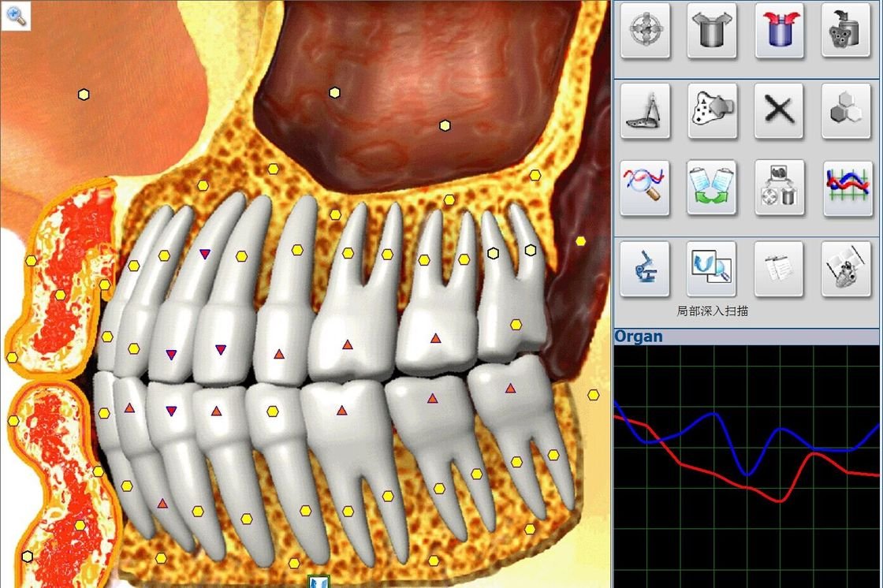Screen dimensions: 883x588
Task: Click the blue cylinder with red arrows
Action: click(779, 31)
